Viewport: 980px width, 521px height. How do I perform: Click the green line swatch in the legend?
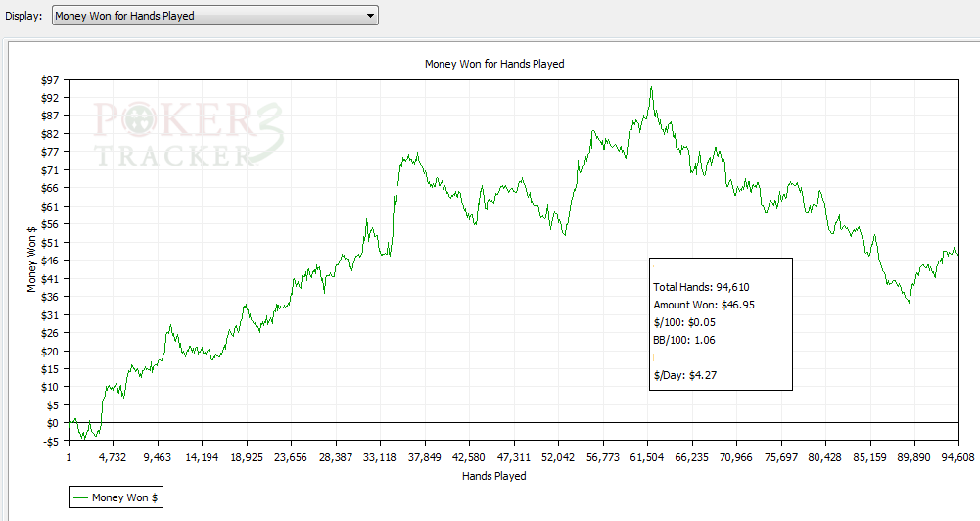tap(81, 498)
